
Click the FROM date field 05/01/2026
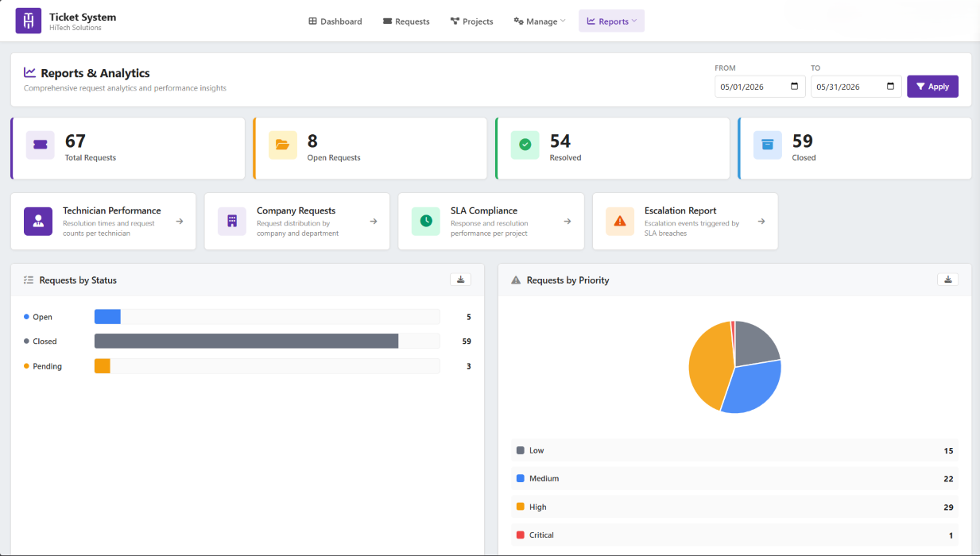[760, 87]
